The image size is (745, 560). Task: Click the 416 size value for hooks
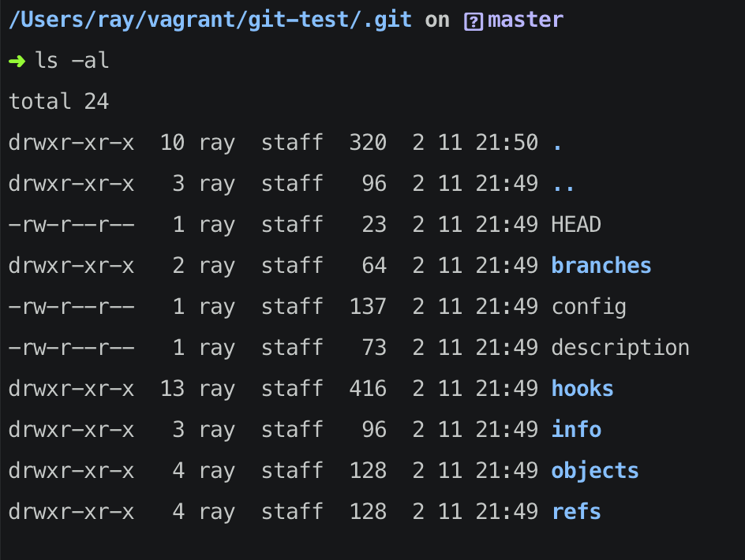click(x=368, y=389)
